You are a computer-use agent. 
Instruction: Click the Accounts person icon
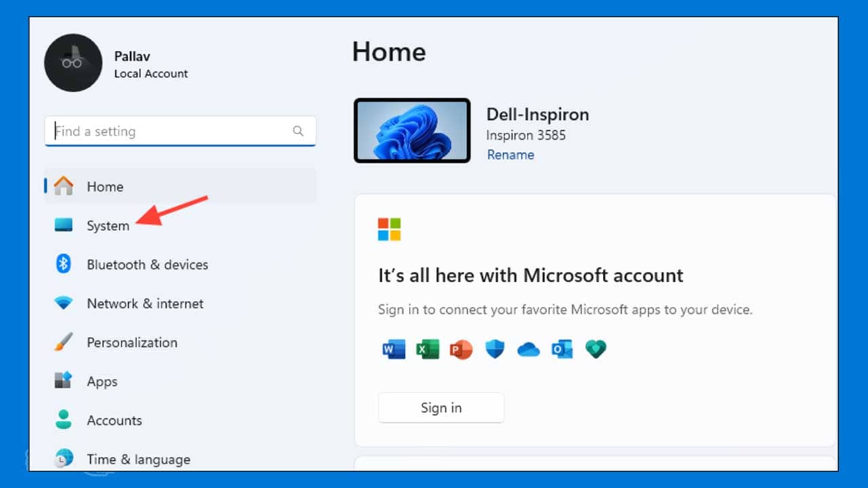tap(64, 420)
